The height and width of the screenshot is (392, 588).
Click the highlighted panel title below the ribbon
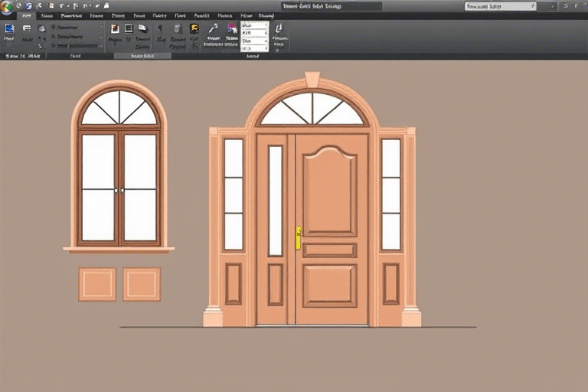click(143, 56)
